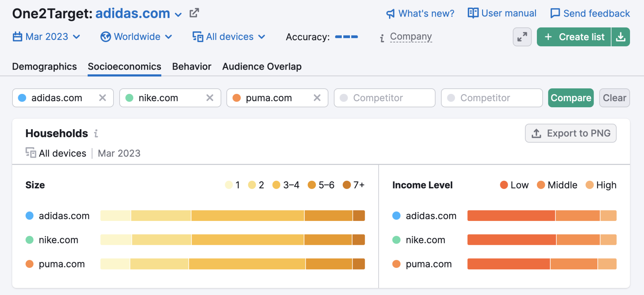Viewport: 644px width, 295px height.
Task: Click the info icon beside Company
Action: (382, 38)
